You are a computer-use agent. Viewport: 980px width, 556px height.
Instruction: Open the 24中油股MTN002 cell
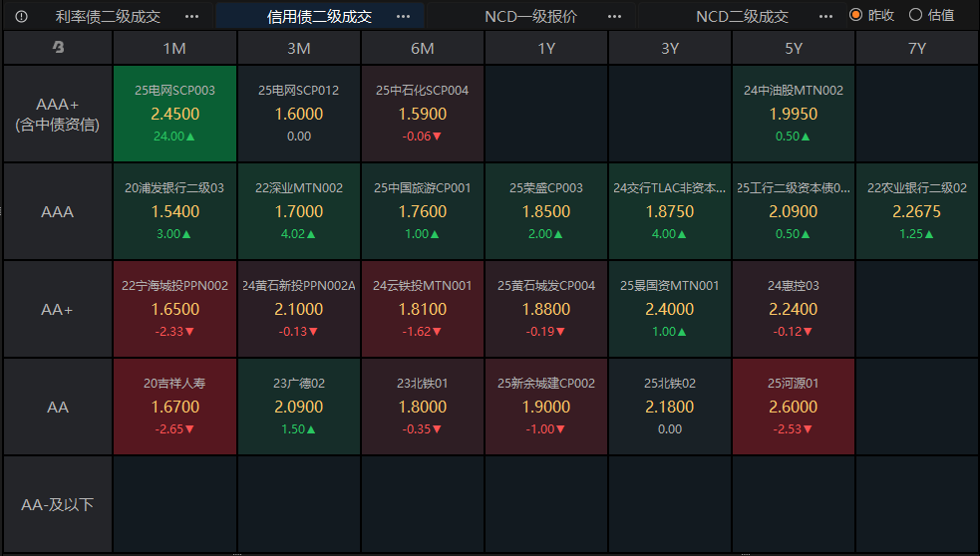coord(794,114)
